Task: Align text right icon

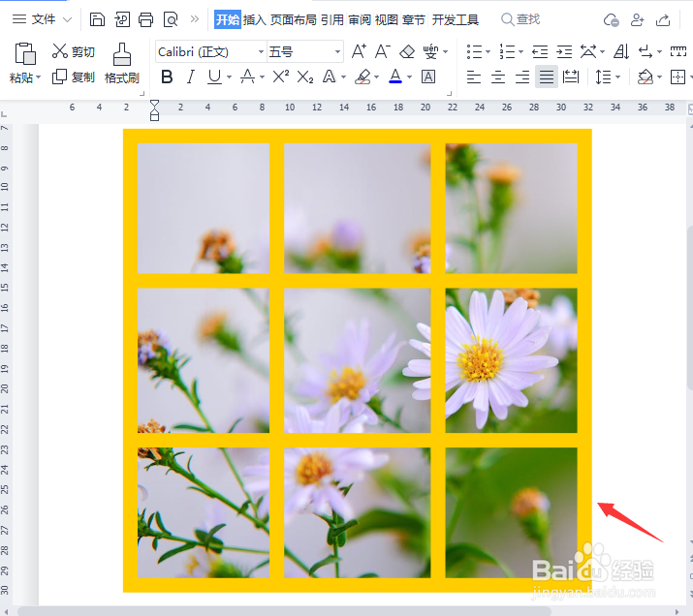Action: click(x=522, y=77)
